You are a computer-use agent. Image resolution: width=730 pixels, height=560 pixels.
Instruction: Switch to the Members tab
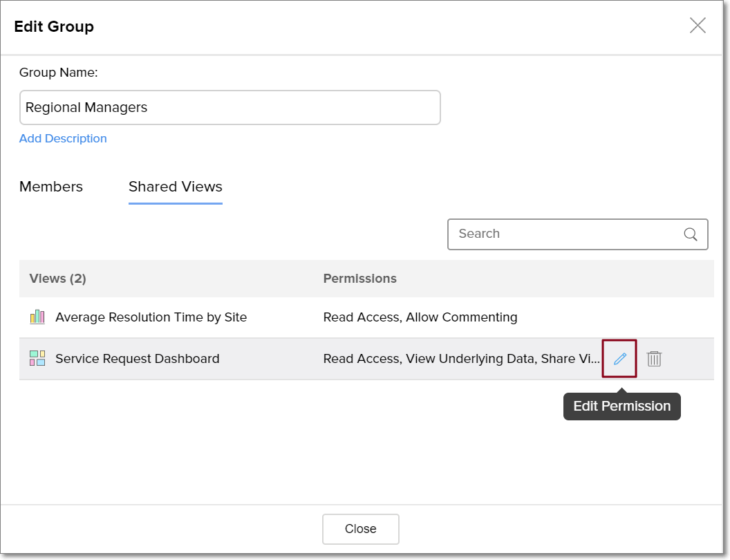coord(51,187)
